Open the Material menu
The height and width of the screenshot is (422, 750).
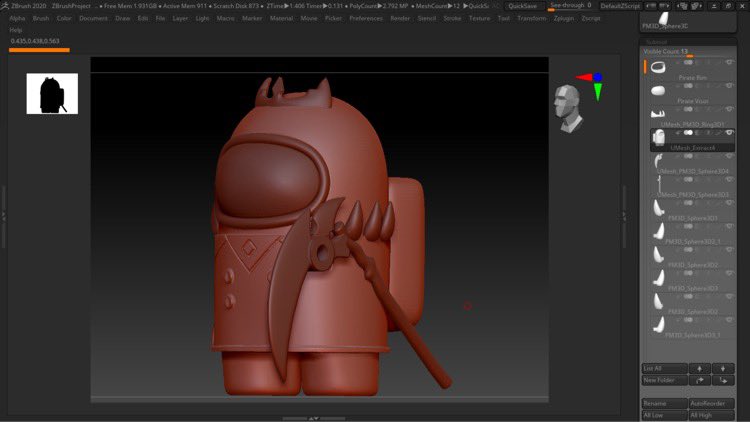[281, 18]
